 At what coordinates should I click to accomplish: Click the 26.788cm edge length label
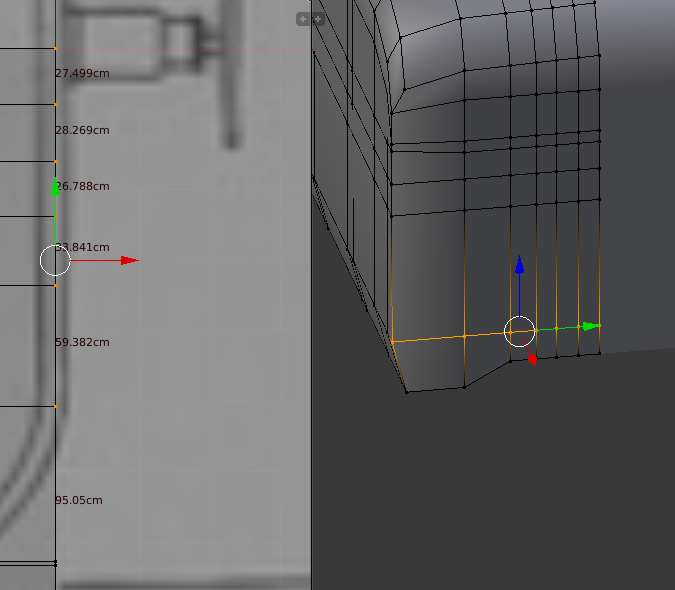click(82, 186)
